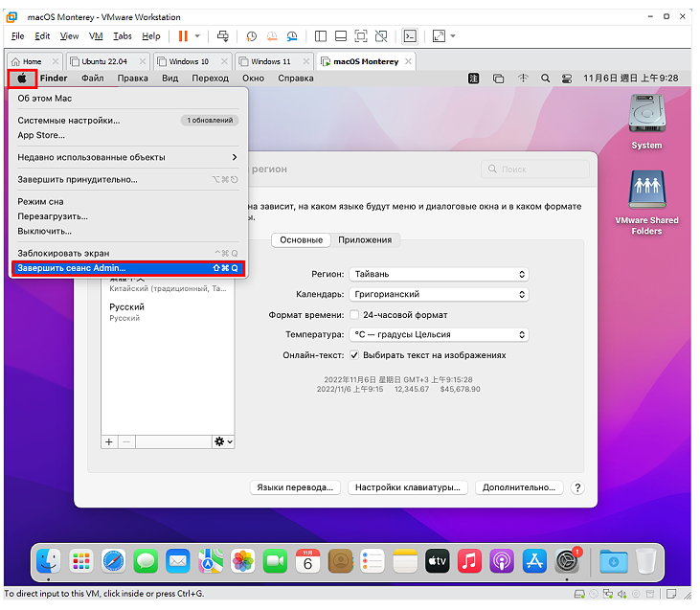Take a VM snapshot icon
The width and height of the screenshot is (700, 610).
coord(251,36)
